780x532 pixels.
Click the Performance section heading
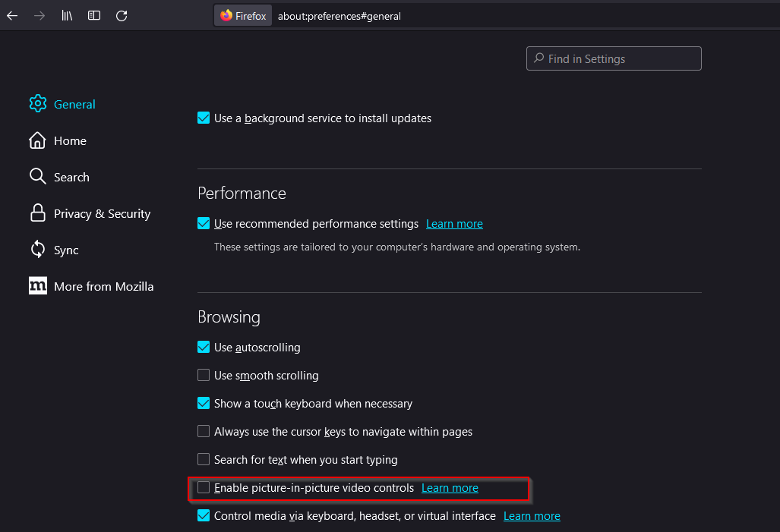pos(242,193)
